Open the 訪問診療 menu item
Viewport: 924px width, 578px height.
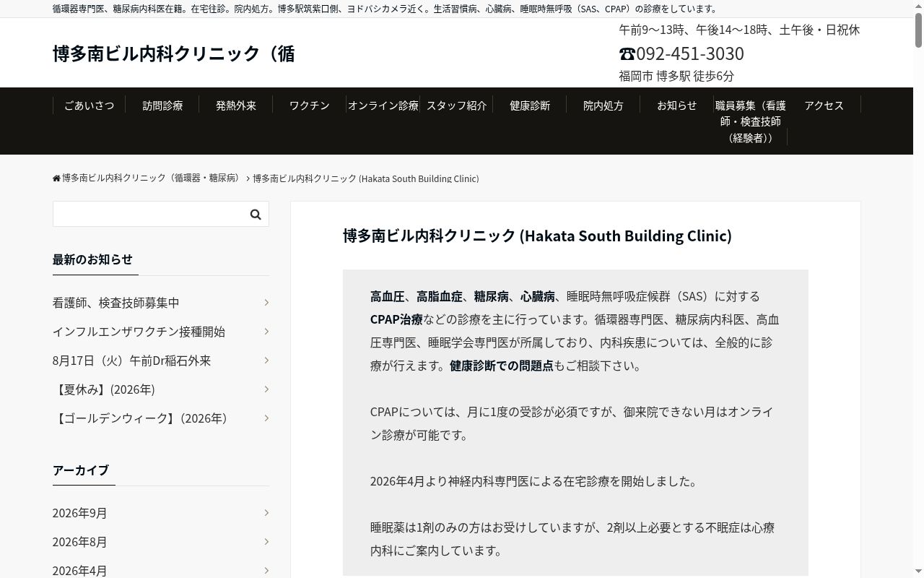[162, 105]
